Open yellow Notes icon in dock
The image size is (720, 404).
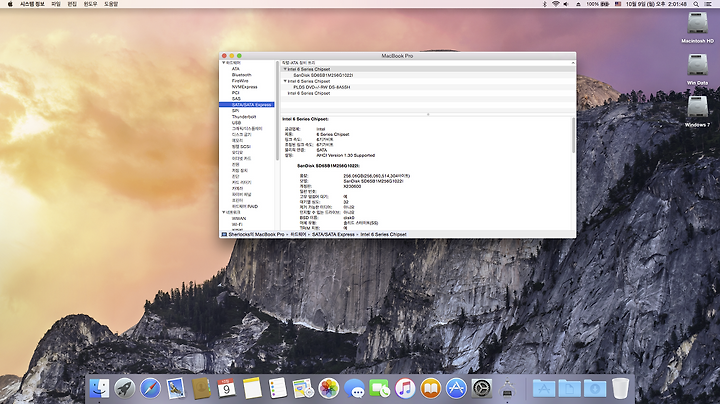click(252, 388)
